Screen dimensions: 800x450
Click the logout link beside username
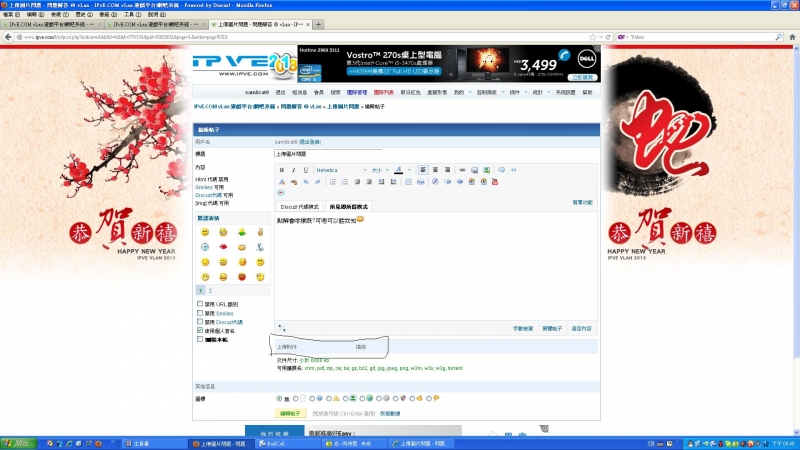[310, 142]
